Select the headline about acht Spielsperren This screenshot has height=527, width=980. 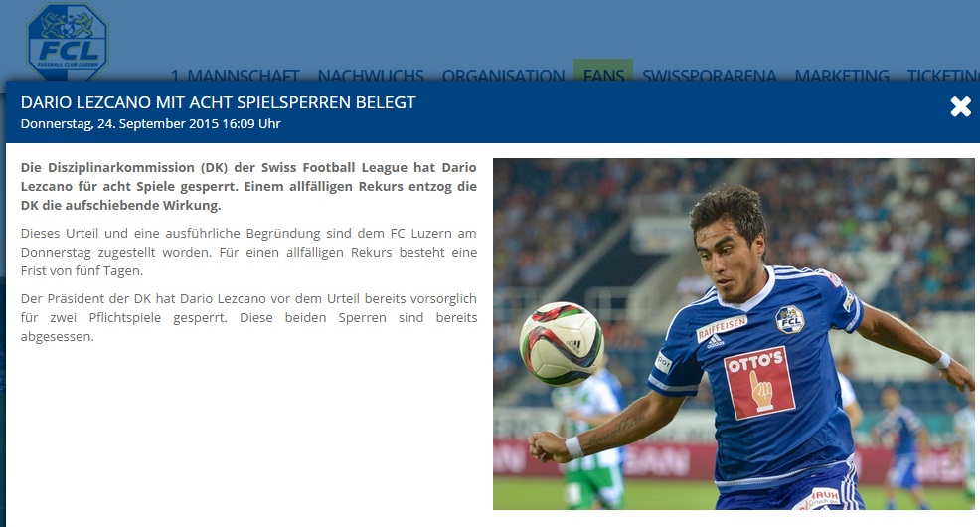coord(218,102)
